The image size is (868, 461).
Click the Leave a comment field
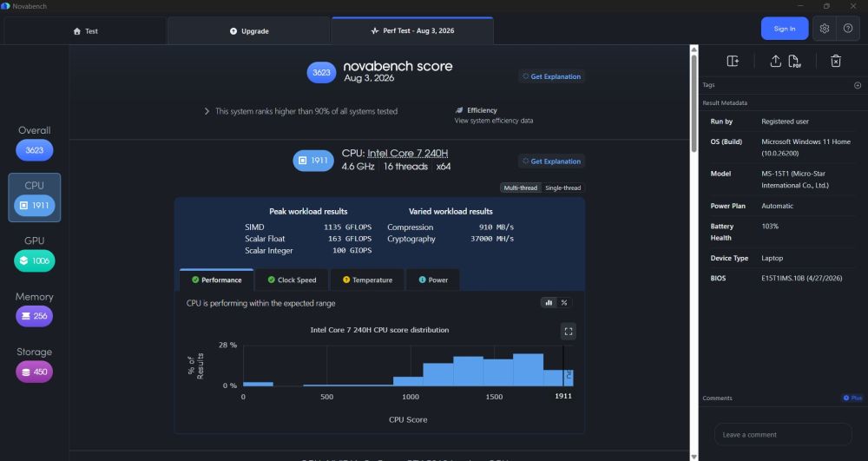pyautogui.click(x=783, y=434)
